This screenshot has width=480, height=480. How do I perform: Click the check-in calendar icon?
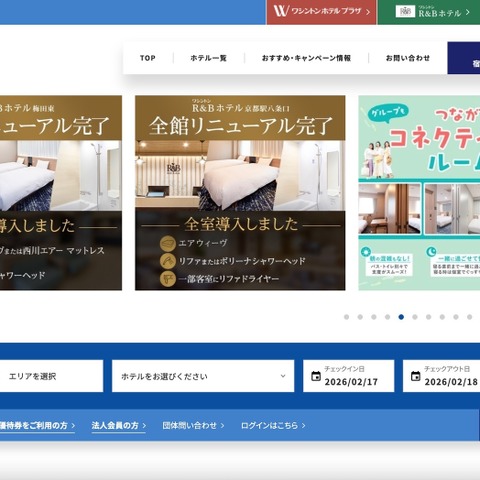[x=316, y=376]
